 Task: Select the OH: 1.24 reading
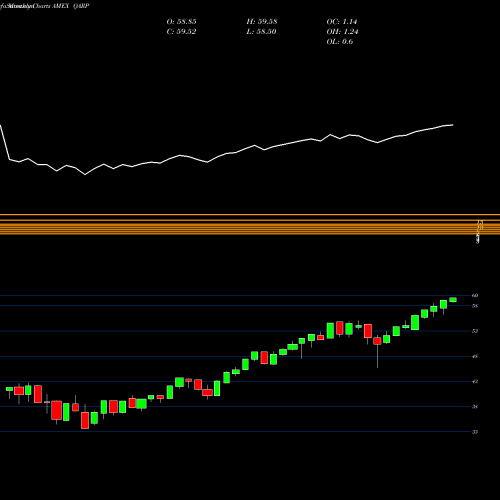click(x=342, y=32)
